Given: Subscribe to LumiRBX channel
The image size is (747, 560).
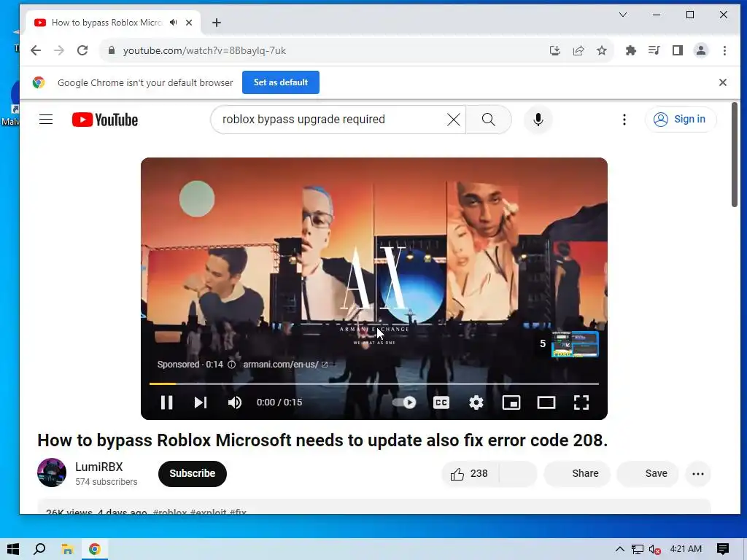Looking at the screenshot, I should click(x=193, y=473).
